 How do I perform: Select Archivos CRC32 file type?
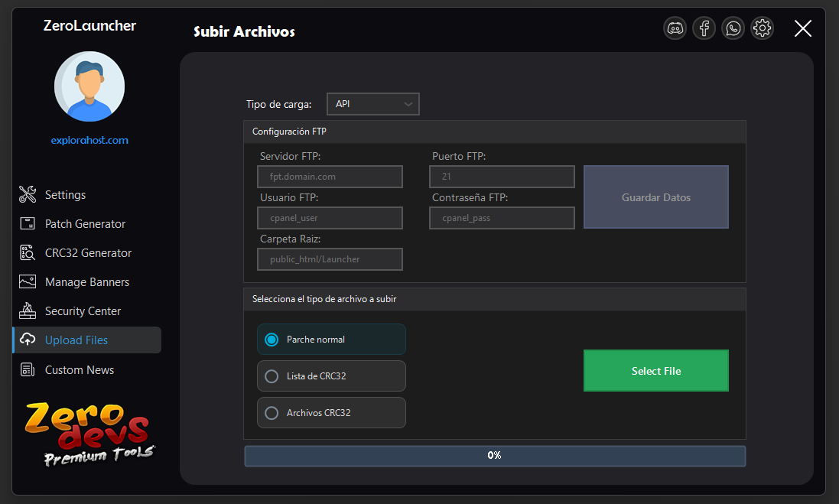pos(330,412)
